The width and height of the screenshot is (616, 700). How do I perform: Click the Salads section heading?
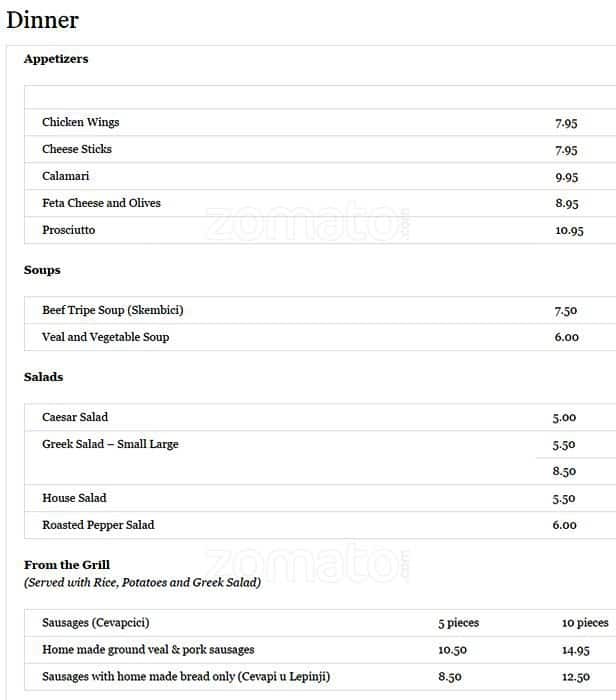click(x=43, y=377)
